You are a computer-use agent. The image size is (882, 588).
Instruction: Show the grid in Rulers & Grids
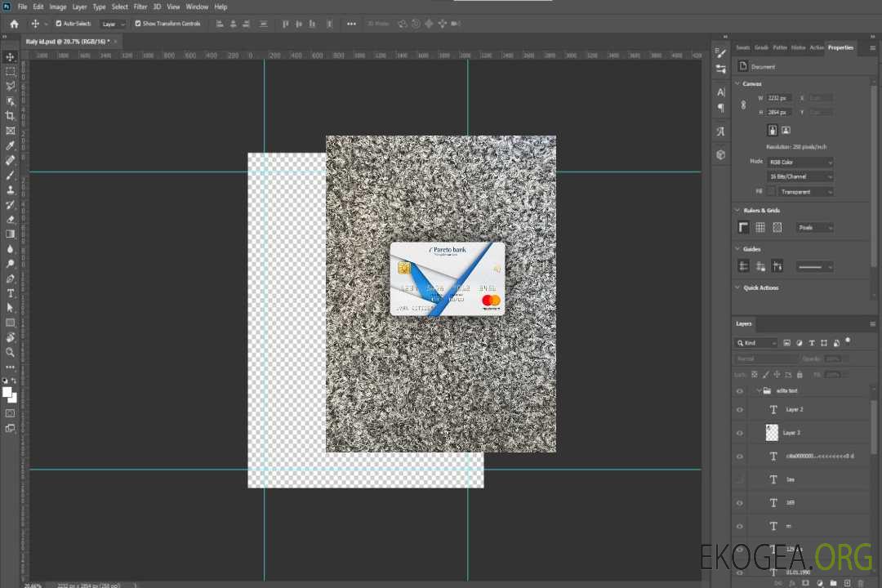(759, 228)
